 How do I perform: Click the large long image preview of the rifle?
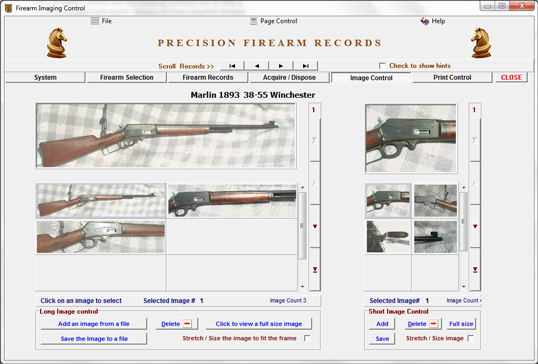pyautogui.click(x=166, y=136)
